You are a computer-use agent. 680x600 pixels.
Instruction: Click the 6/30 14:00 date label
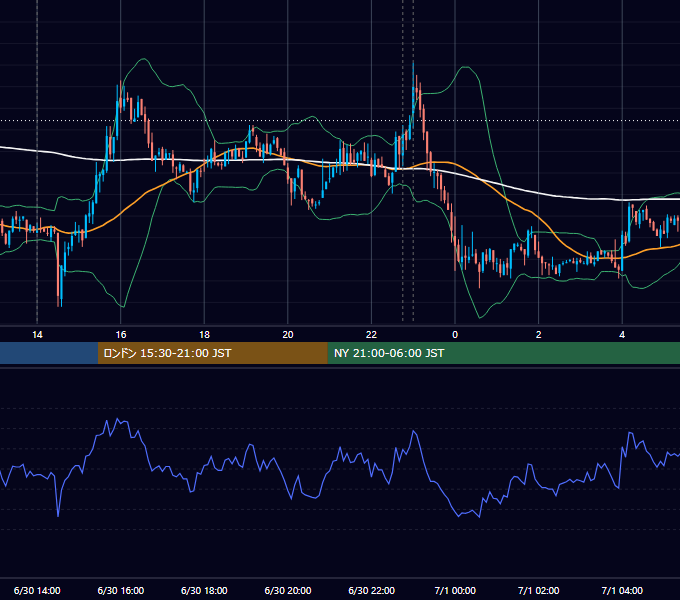pyautogui.click(x=37, y=590)
